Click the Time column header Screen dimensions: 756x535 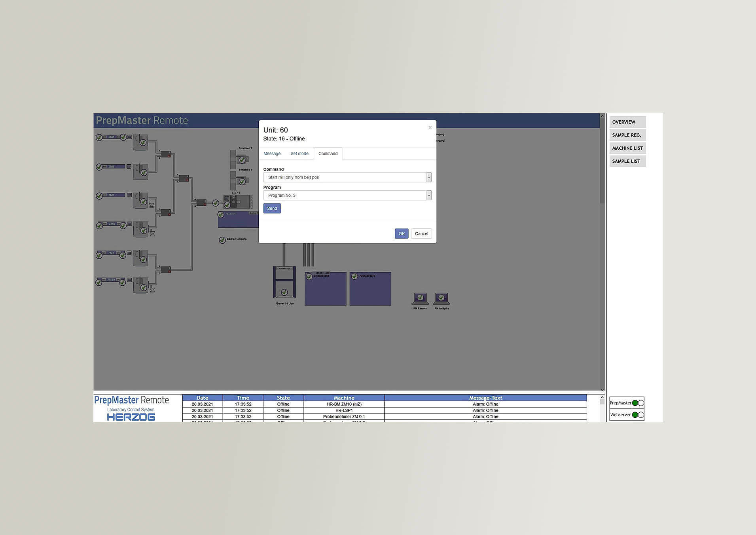tap(243, 398)
